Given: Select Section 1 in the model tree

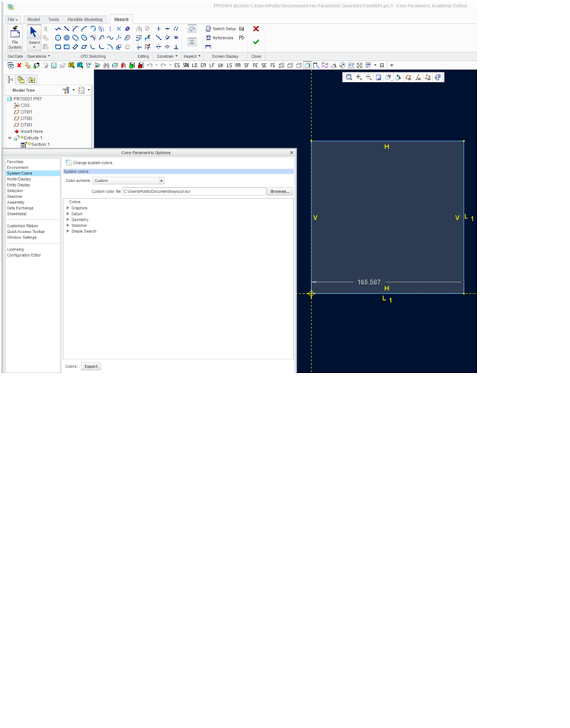Looking at the screenshot, I should (x=36, y=145).
